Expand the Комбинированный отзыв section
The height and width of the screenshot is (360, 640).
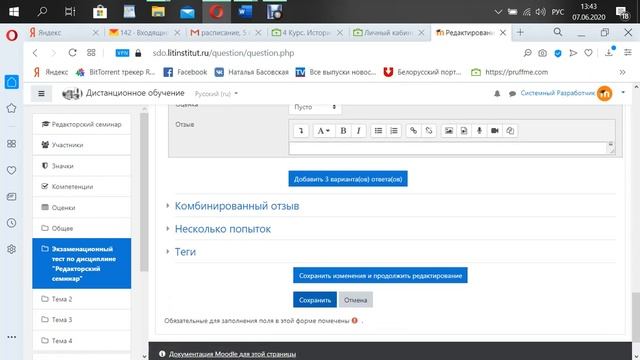pyautogui.click(x=237, y=206)
